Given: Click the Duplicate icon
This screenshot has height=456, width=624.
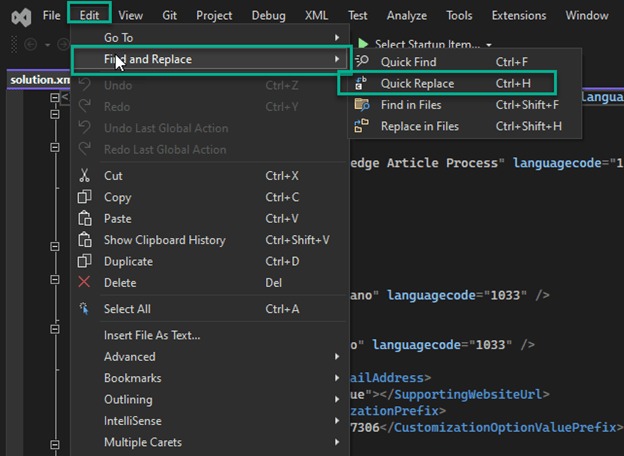Looking at the screenshot, I should coord(85,262).
